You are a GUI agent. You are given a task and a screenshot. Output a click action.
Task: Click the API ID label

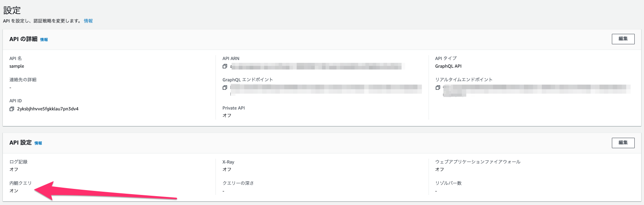[x=16, y=101]
